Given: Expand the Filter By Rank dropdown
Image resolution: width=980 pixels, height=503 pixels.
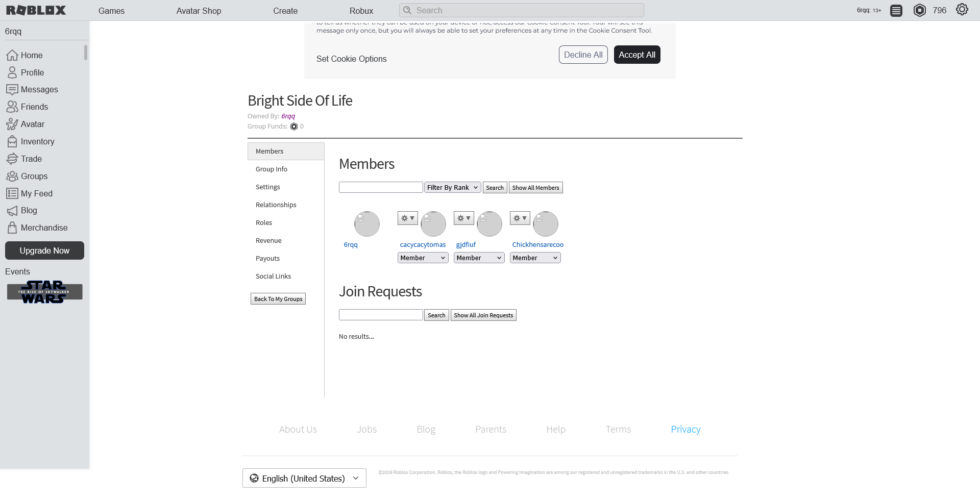Looking at the screenshot, I should pos(452,188).
